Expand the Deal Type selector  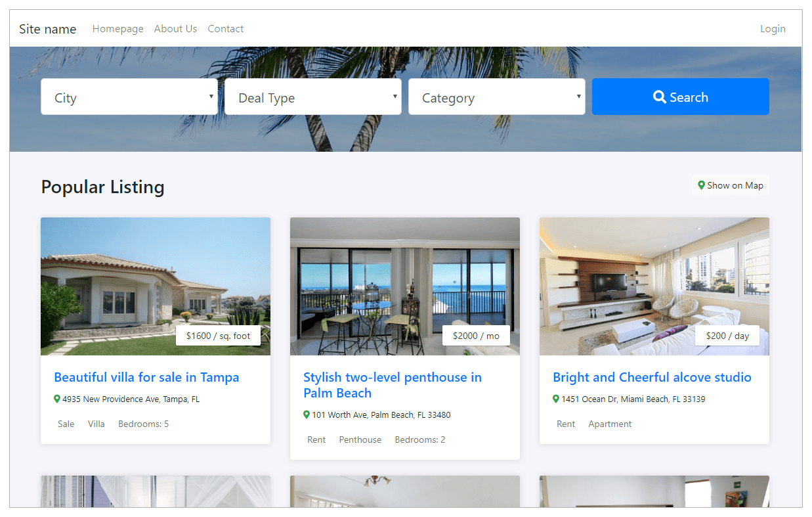(312, 97)
